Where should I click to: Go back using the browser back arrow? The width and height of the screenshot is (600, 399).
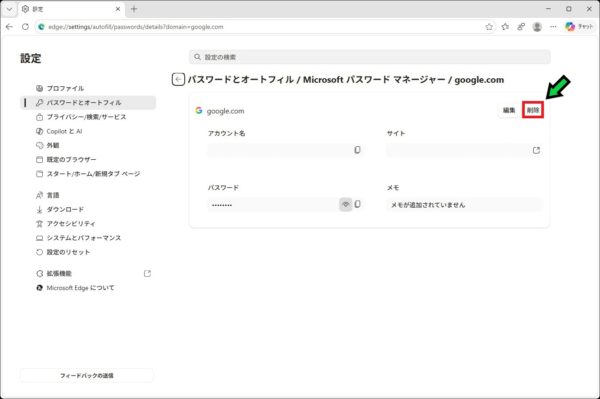(x=9, y=27)
